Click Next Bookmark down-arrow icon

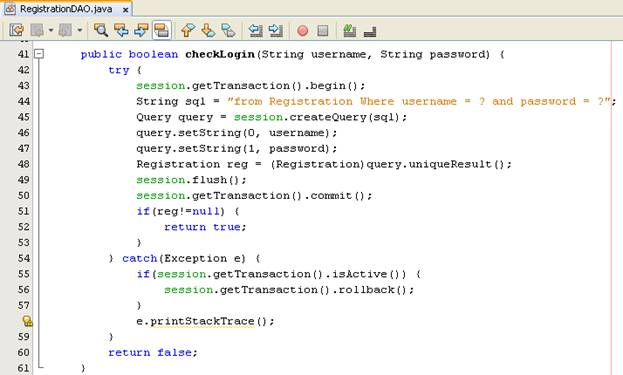208,30
